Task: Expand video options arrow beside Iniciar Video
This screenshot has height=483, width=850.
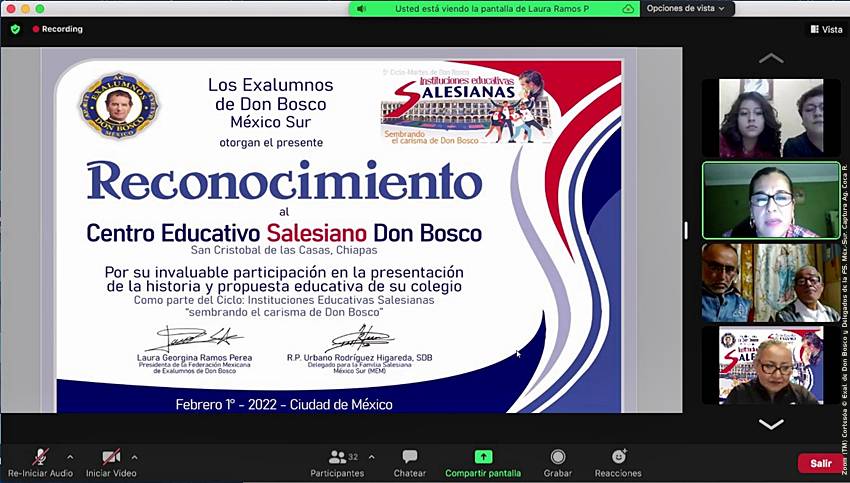Action: click(134, 457)
